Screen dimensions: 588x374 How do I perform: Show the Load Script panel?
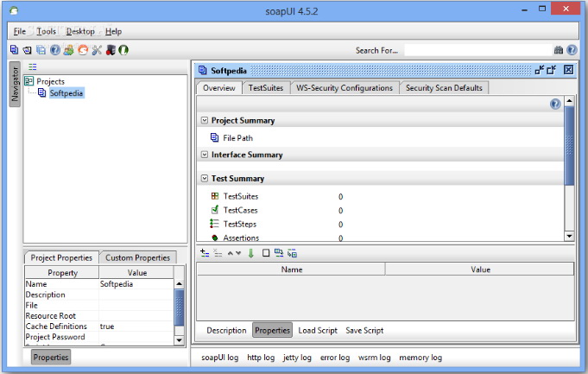point(318,331)
